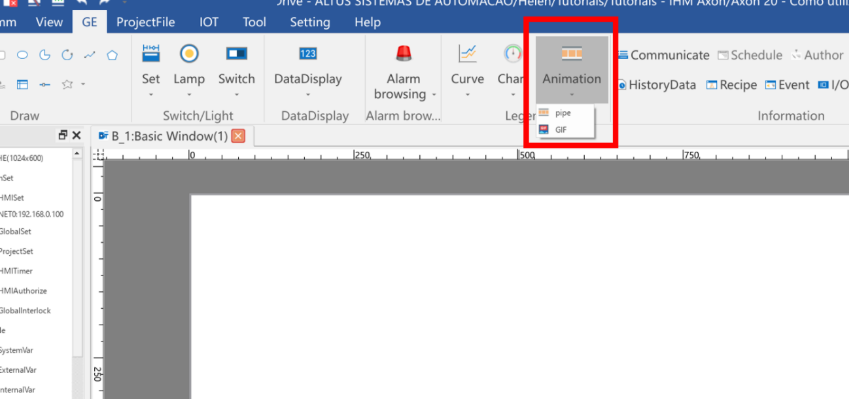Select the HMITimer tree entry
Image resolution: width=849 pixels, height=399 pixels.
coord(16,271)
